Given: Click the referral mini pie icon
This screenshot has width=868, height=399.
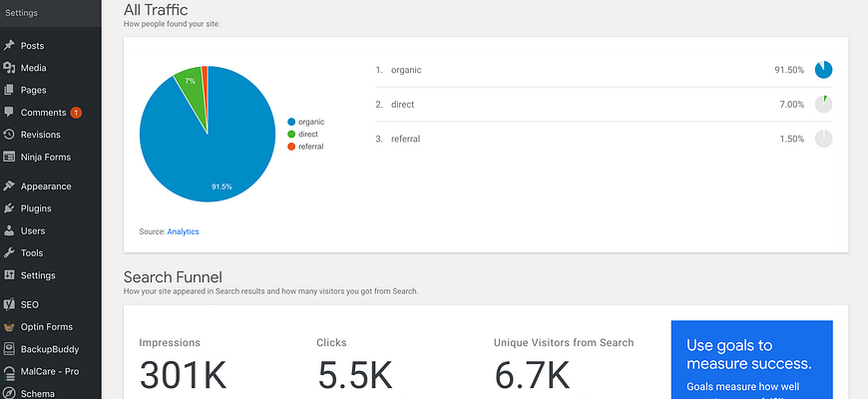Looking at the screenshot, I should 823,139.
